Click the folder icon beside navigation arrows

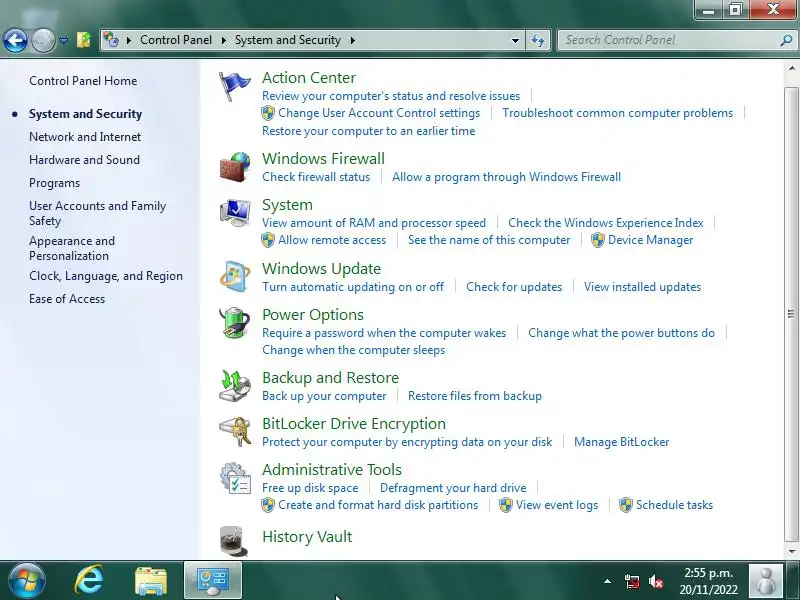[84, 40]
